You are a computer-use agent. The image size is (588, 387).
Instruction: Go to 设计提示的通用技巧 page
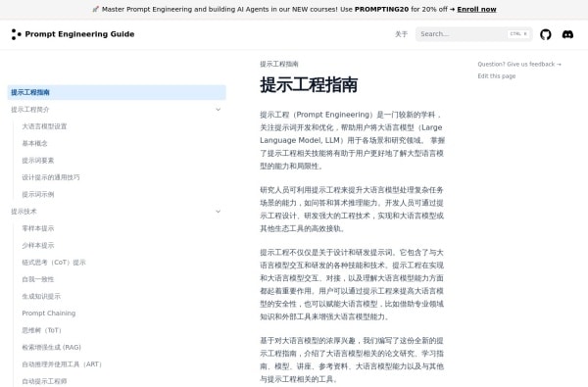pos(51,177)
